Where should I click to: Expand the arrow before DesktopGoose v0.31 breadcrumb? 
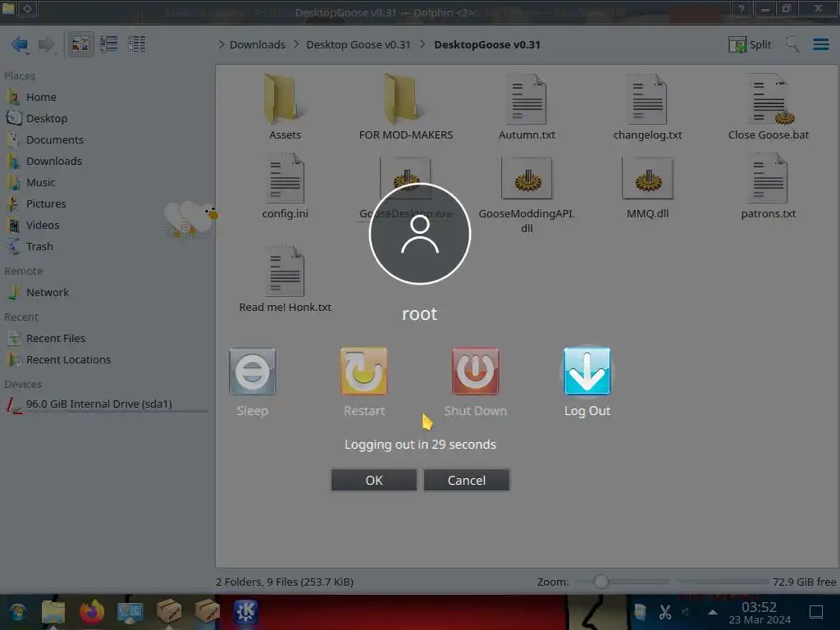coord(422,44)
